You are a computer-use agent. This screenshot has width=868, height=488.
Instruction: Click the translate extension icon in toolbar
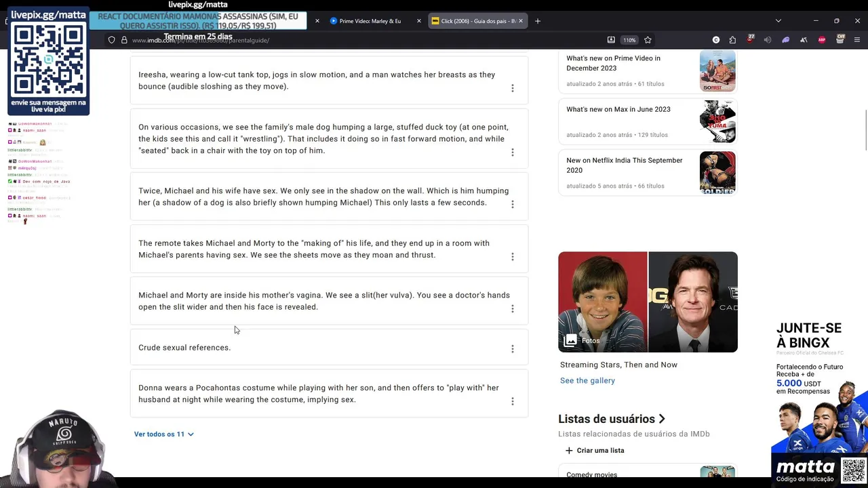tap(804, 40)
